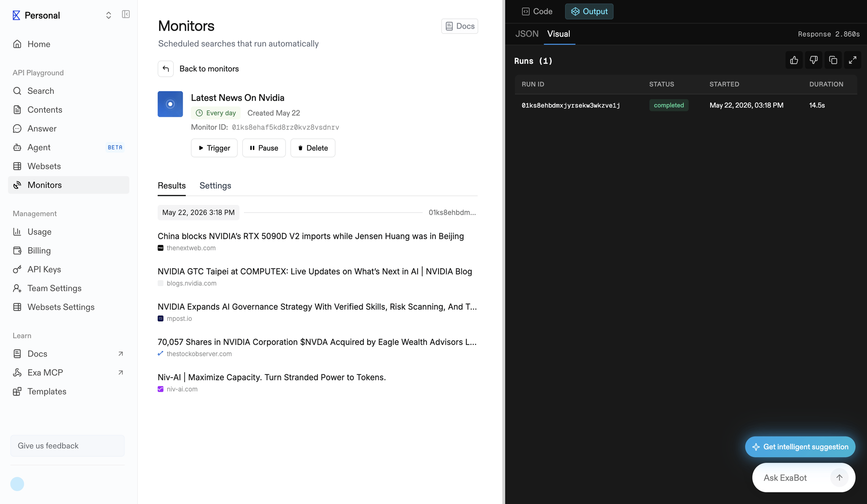Open Niv-AI Maximize Capacity result
The height and width of the screenshot is (504, 867).
[x=272, y=377]
